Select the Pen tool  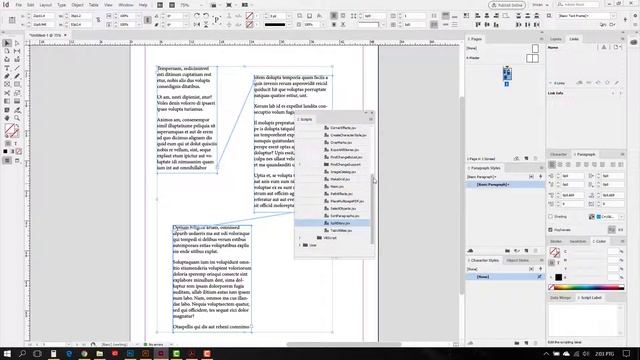[x=7, y=76]
